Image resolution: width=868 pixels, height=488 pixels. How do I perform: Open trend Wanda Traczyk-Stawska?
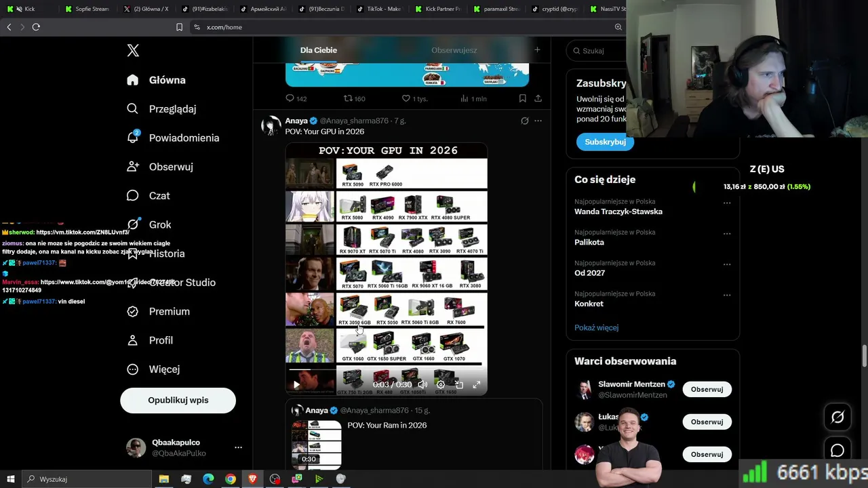pos(618,211)
